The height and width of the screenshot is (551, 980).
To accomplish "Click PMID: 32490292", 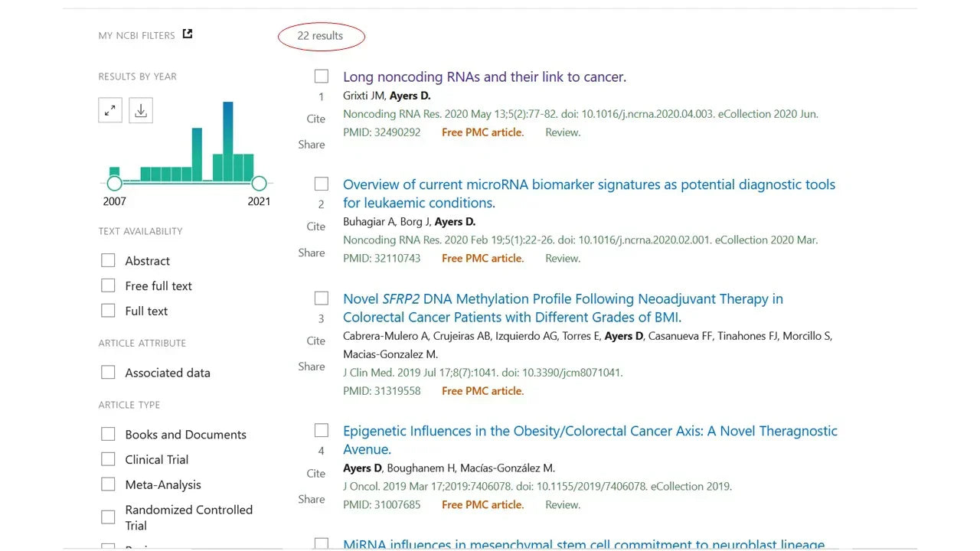I will click(x=382, y=132).
